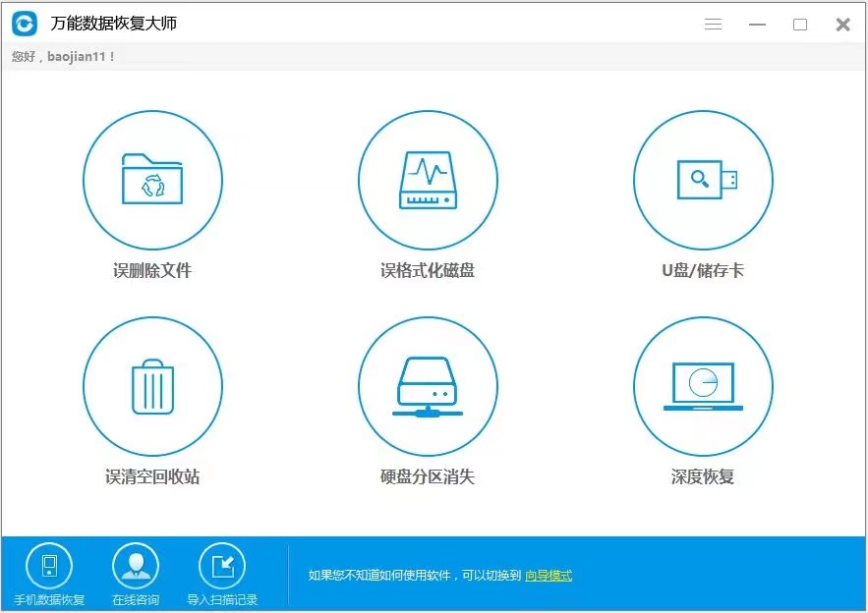打开右上角汉堡主菜单

[713, 24]
